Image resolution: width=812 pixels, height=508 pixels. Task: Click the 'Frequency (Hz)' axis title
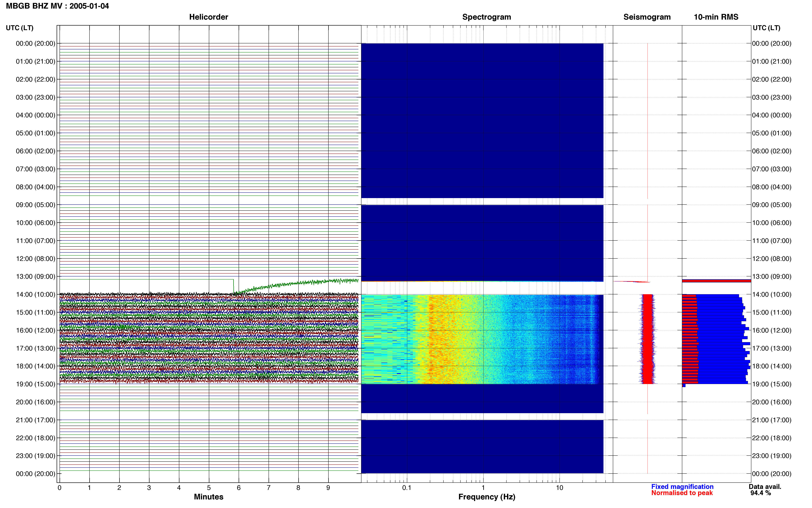coord(487,497)
